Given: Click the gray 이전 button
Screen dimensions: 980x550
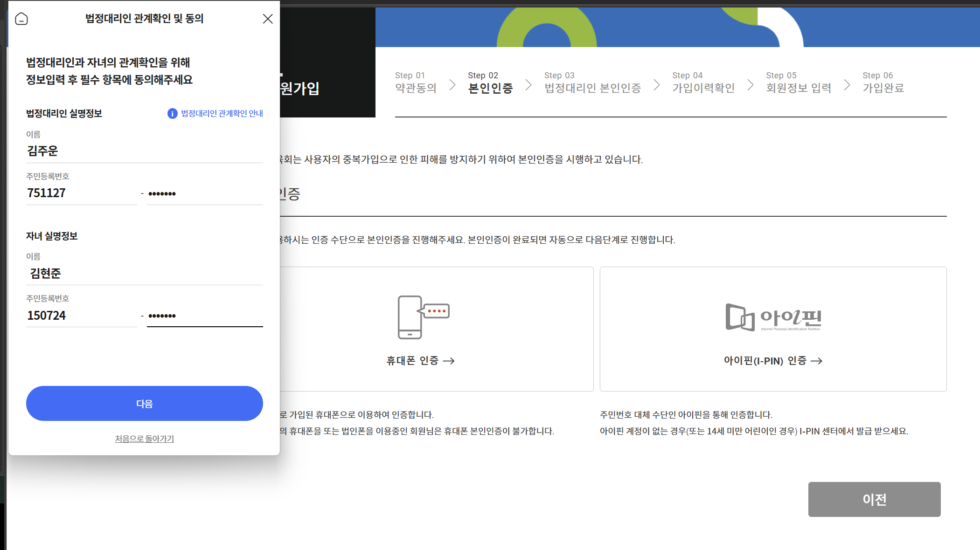Looking at the screenshot, I should tap(874, 499).
